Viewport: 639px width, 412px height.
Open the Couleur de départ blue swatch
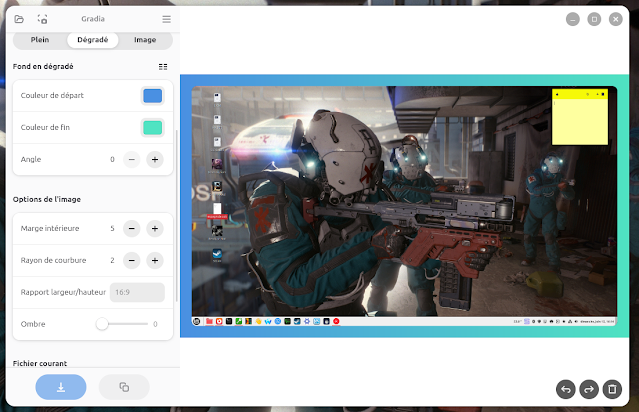152,96
